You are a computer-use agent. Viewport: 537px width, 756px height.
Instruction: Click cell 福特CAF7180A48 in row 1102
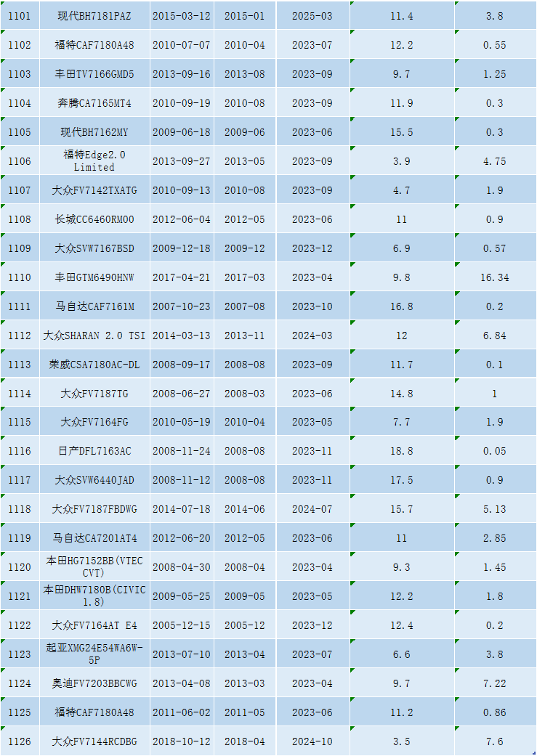tap(94, 45)
